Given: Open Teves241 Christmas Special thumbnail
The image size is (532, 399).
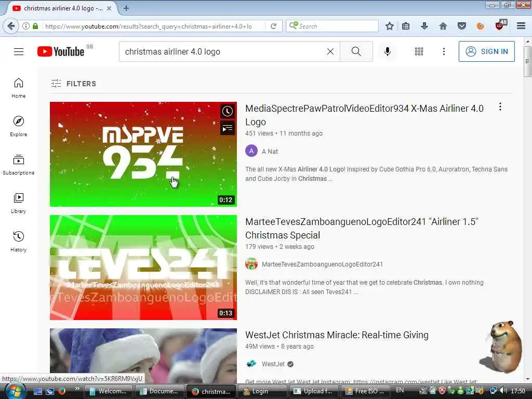Looking at the screenshot, I should (x=143, y=268).
